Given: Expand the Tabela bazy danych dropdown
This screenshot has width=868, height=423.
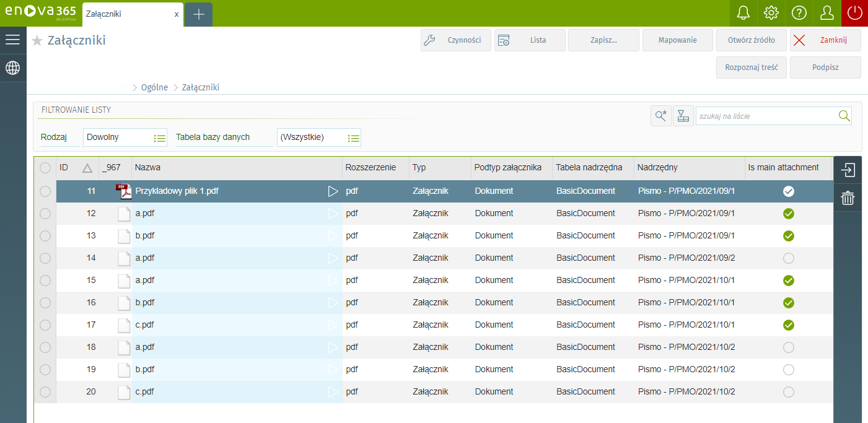Looking at the screenshot, I should [353, 137].
